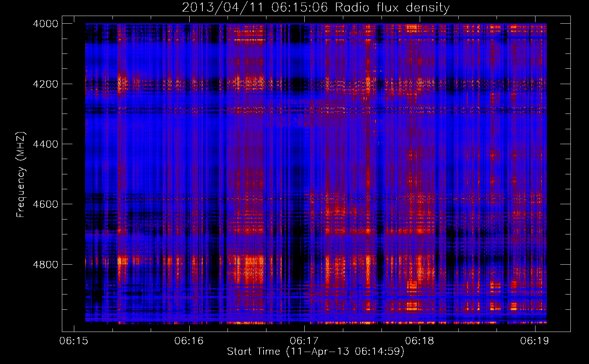Screen dimensions: 589x364
Task: Click the 4400 frequency axis label
Action: tap(46, 144)
